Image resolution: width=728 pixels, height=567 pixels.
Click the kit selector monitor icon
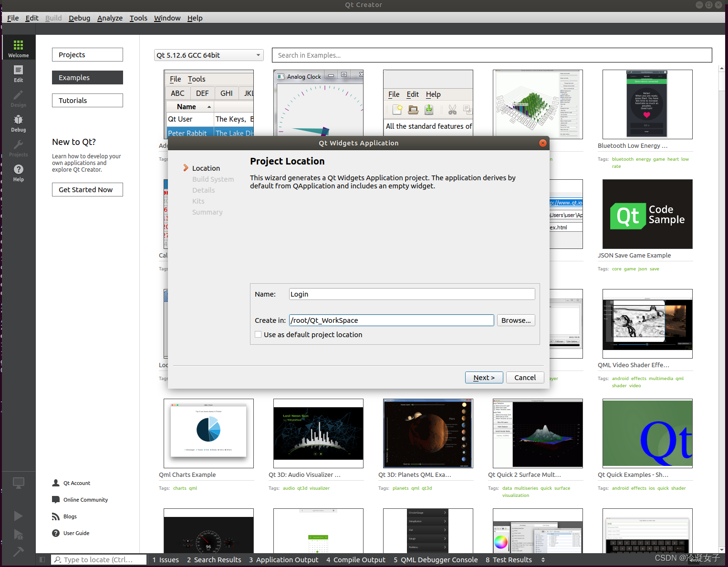[x=18, y=483]
